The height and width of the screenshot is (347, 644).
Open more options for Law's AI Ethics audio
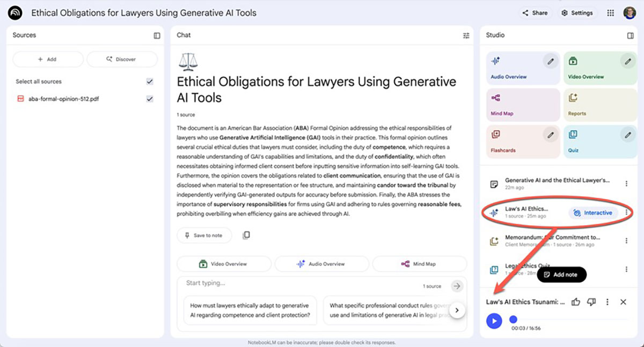pyautogui.click(x=626, y=213)
